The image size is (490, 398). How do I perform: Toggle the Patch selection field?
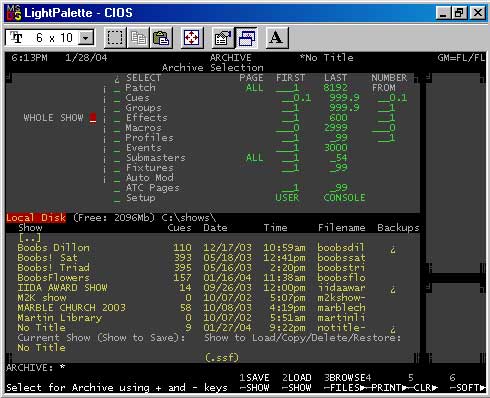coord(117,88)
